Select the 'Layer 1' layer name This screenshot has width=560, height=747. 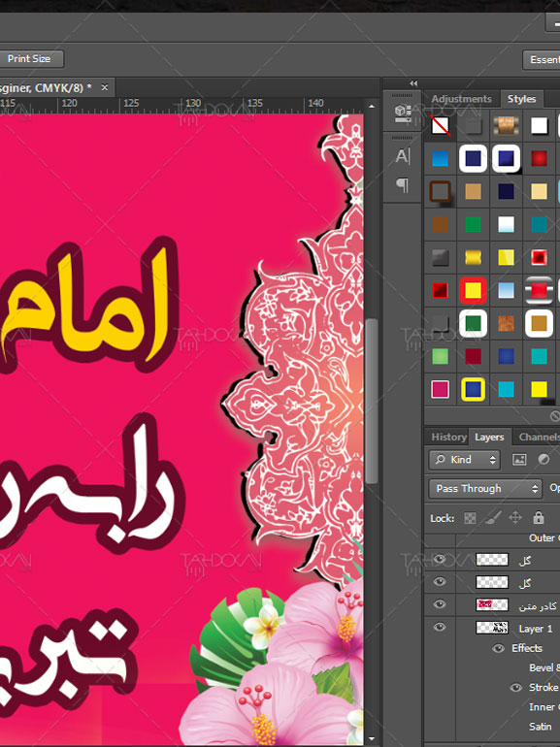click(x=535, y=629)
